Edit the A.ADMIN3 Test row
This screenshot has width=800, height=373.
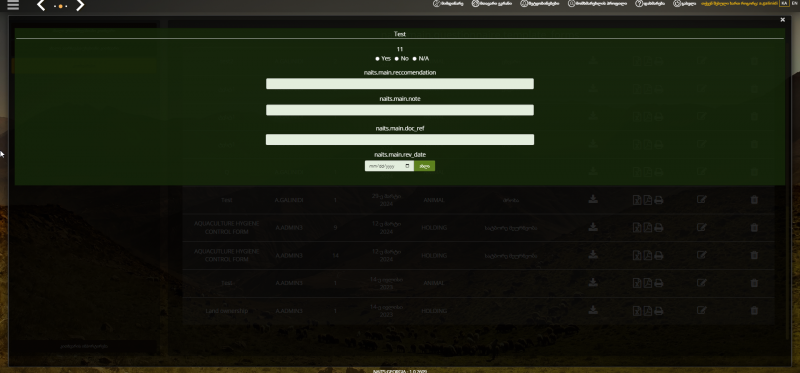702,282
